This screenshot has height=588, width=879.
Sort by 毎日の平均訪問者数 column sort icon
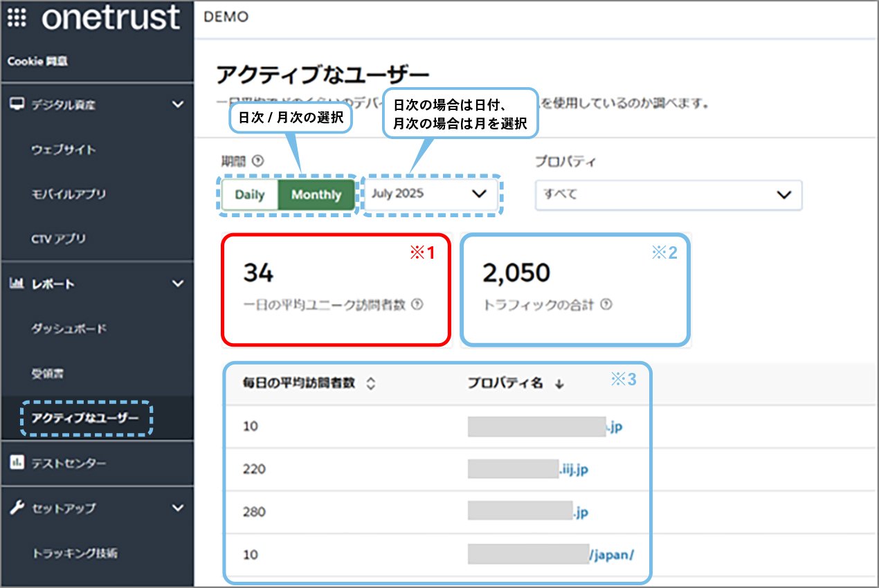[x=370, y=384]
